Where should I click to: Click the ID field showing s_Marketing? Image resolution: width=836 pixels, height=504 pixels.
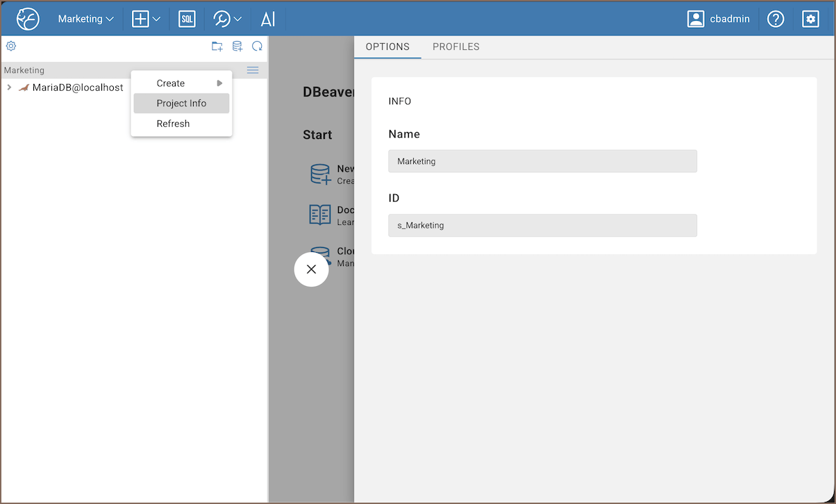[542, 225]
